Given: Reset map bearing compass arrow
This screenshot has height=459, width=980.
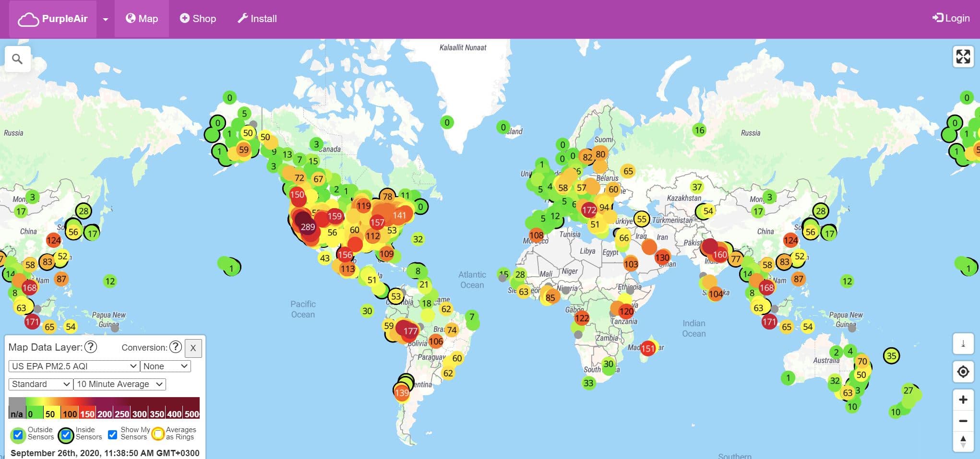Looking at the screenshot, I should pyautogui.click(x=963, y=441).
